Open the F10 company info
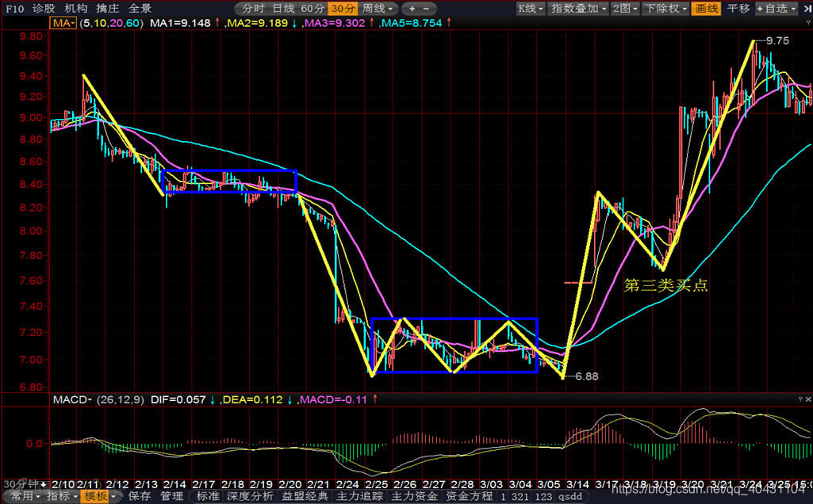Viewport: 813px width, 504px height. point(14,9)
